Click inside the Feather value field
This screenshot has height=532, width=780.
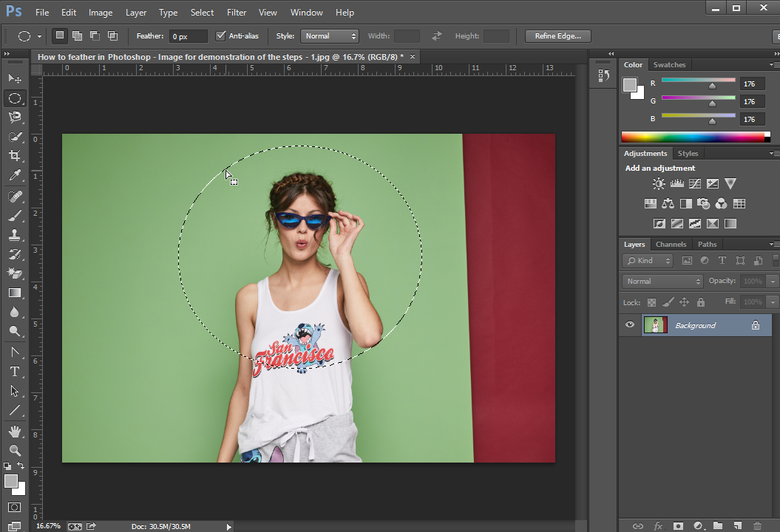186,35
